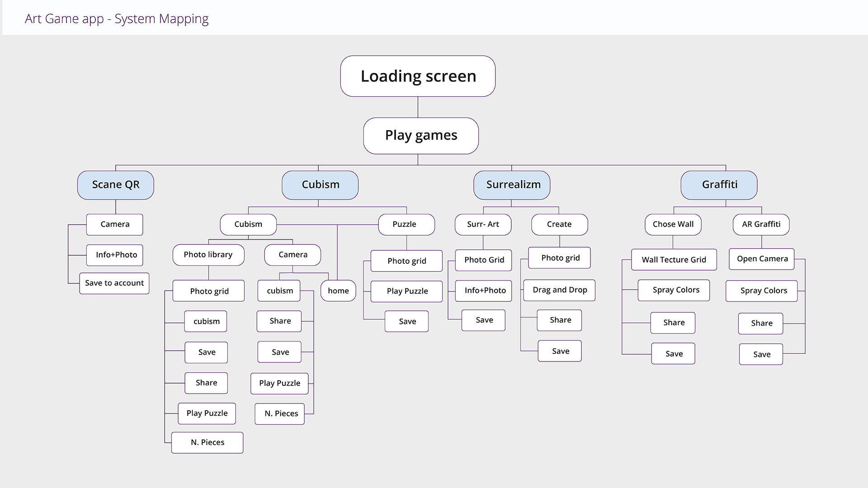Click Save under the Puzzle branch
This screenshot has height=488, width=868.
click(x=406, y=321)
